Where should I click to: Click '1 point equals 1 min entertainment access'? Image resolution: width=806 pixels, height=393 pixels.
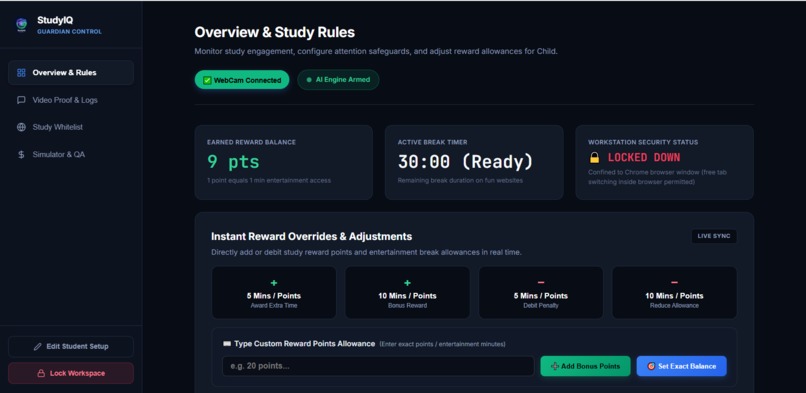(x=269, y=180)
